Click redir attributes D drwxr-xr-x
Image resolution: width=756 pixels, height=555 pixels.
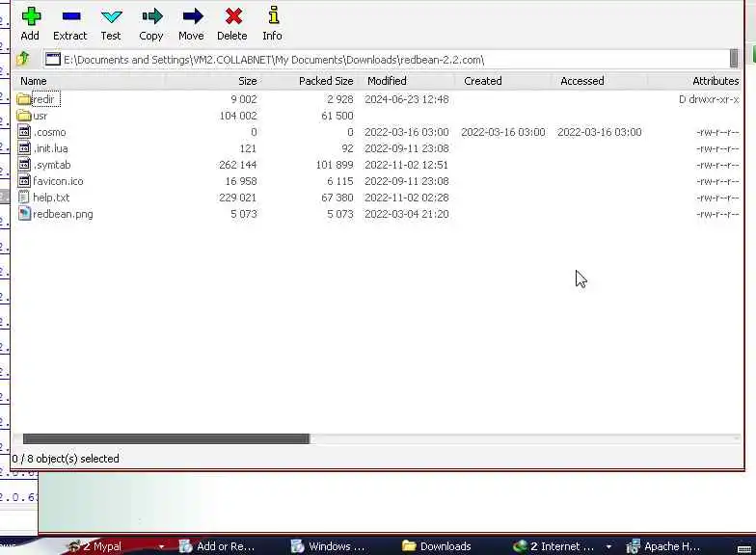709,99
